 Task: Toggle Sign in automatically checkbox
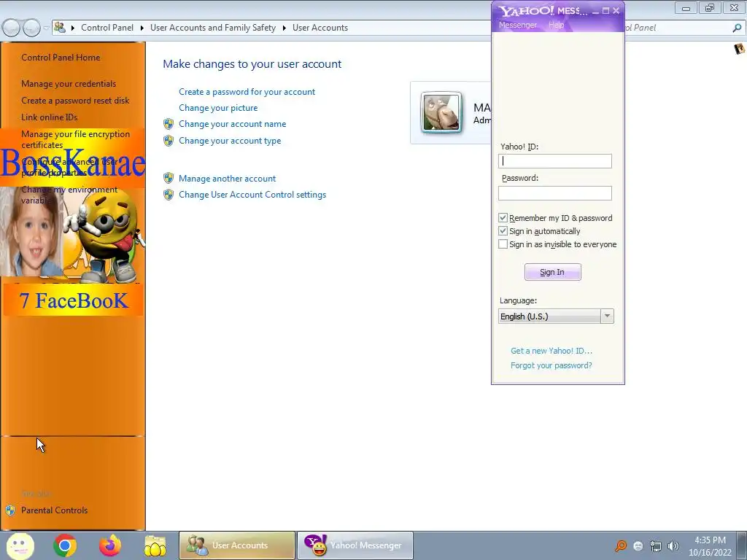tap(503, 231)
